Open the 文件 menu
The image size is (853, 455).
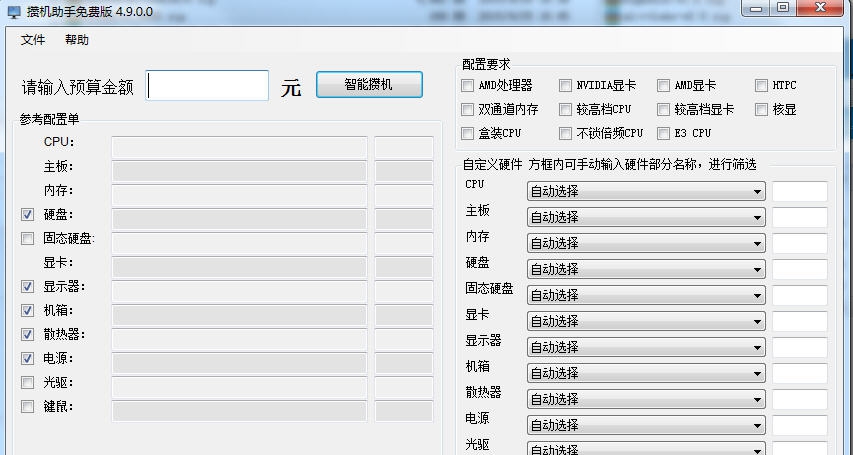pos(33,40)
